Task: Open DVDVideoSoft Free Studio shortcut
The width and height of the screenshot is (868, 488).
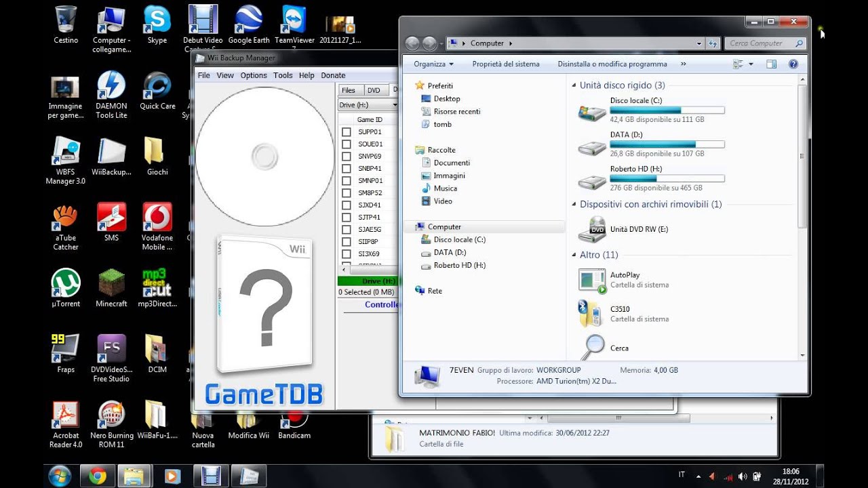Action: pos(111,359)
